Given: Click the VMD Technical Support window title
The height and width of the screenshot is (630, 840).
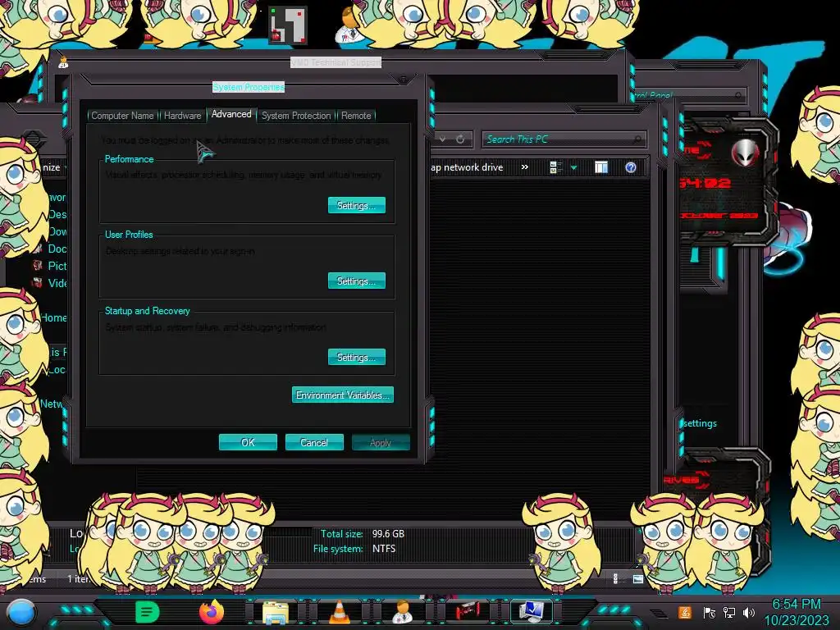Looking at the screenshot, I should [336, 62].
